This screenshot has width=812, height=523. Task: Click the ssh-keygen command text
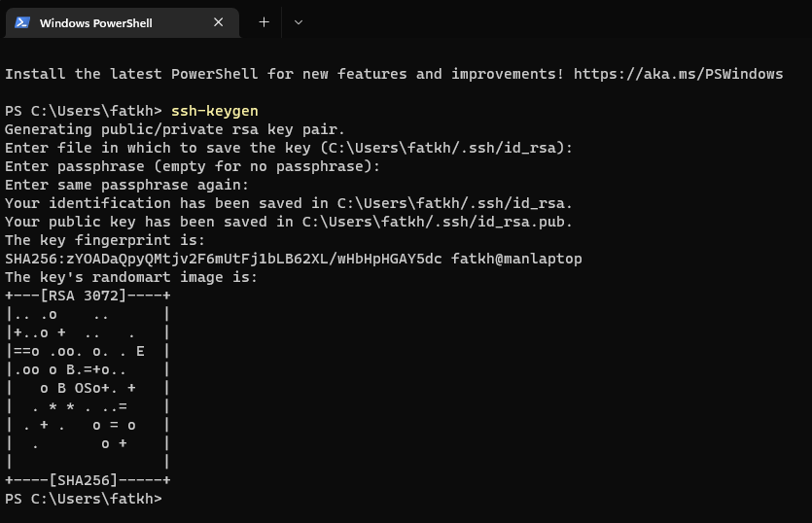coord(214,111)
